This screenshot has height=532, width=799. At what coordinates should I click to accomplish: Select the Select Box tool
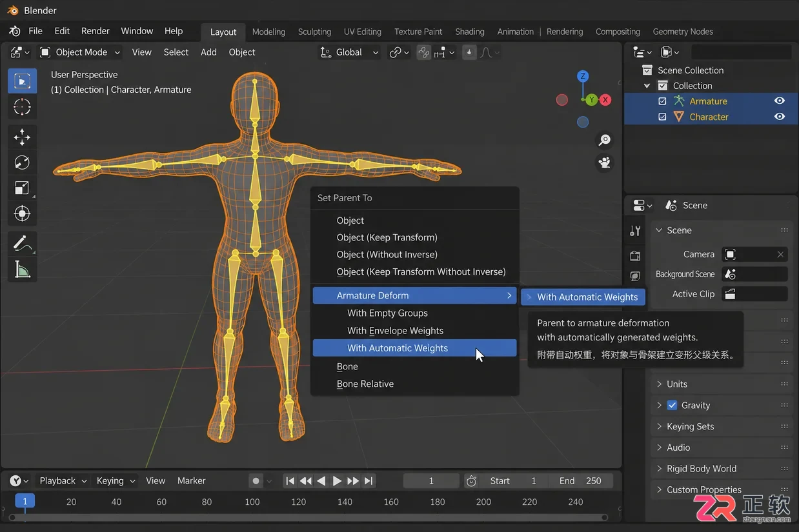22,81
